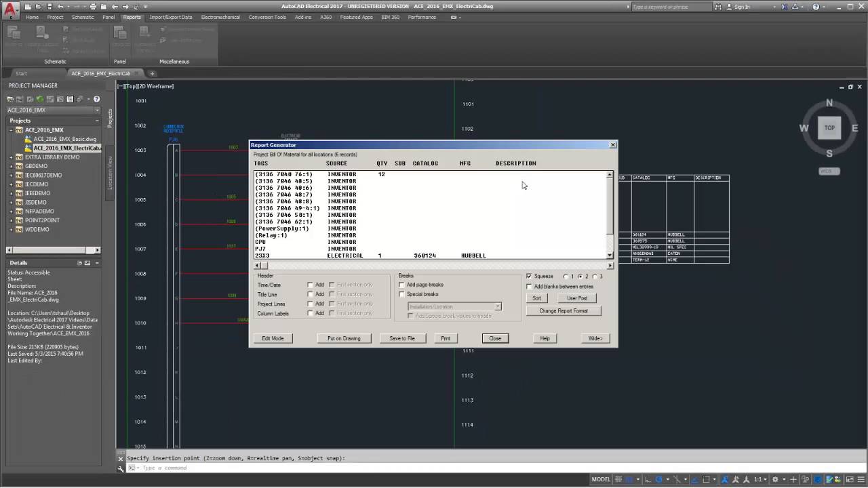Switch to Location View side tab
868x488 pixels.
[x=110, y=173]
